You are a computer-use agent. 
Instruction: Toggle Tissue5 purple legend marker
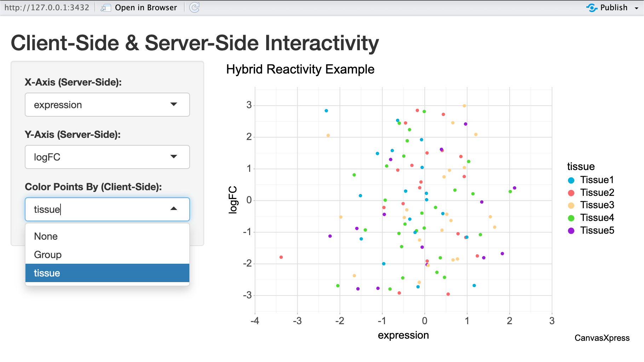[x=571, y=231]
